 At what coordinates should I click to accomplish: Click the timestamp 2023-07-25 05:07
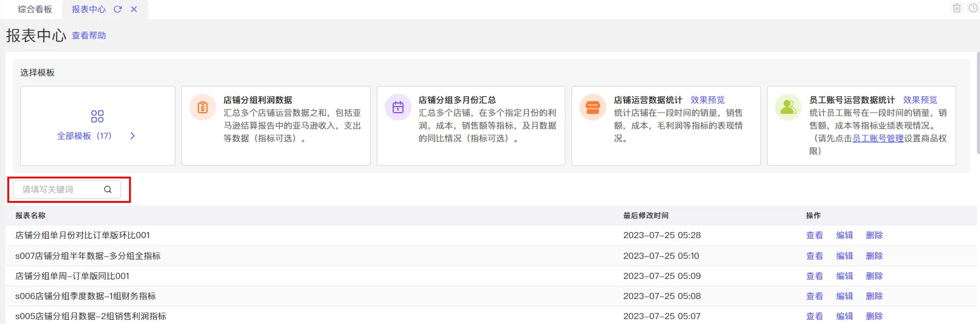pyautogui.click(x=662, y=316)
